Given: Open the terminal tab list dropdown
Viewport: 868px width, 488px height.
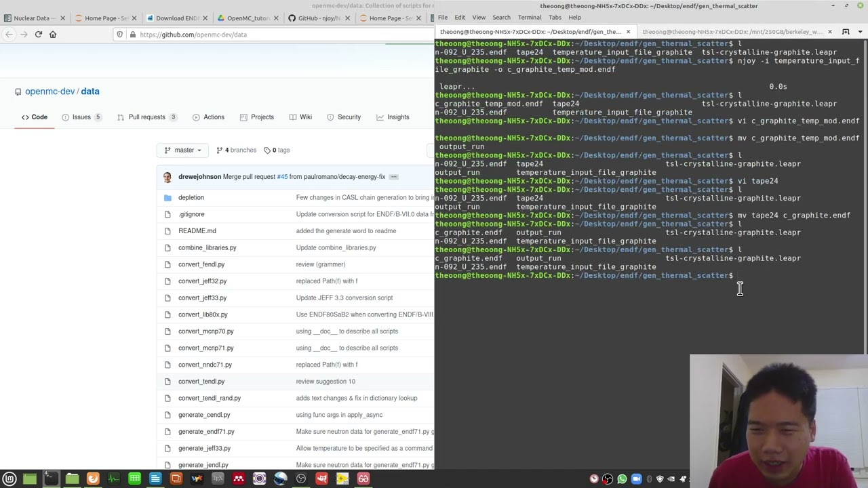Looking at the screenshot, I should coord(861,32).
